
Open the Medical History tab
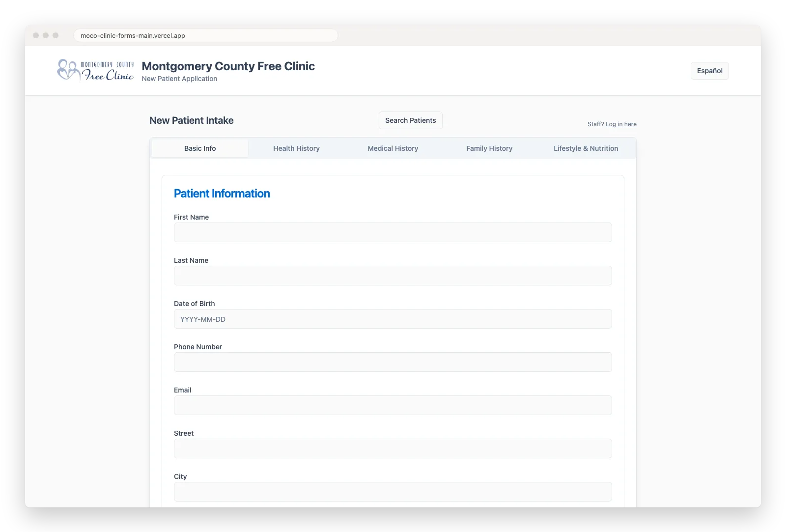pyautogui.click(x=393, y=148)
